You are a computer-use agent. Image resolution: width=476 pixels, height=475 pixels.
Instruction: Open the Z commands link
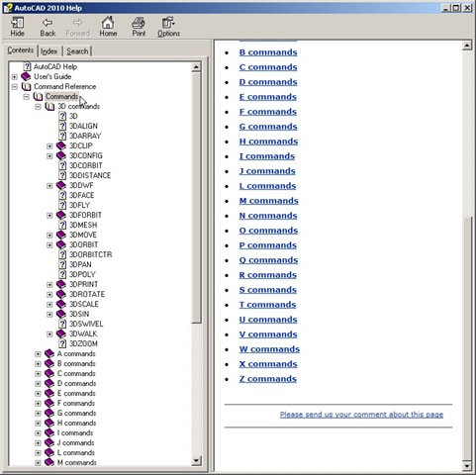pos(268,379)
